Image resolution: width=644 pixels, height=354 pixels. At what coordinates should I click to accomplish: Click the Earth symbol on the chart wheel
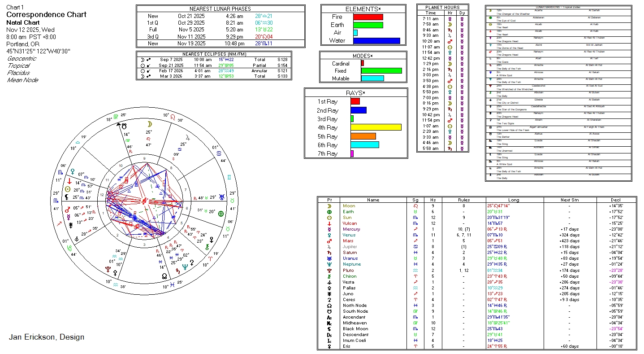pos(220,214)
